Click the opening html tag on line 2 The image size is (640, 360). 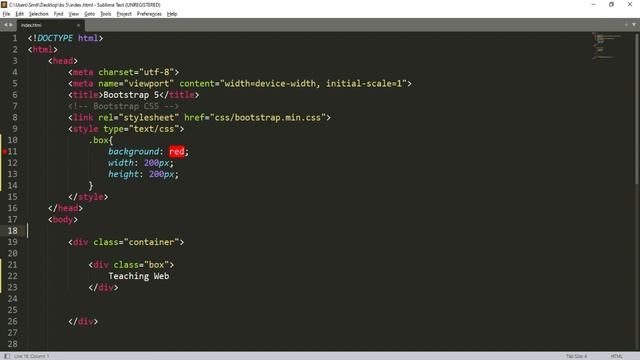(43, 50)
